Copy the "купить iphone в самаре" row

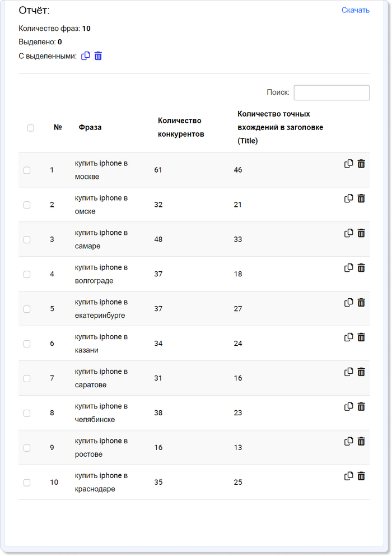[348, 233]
